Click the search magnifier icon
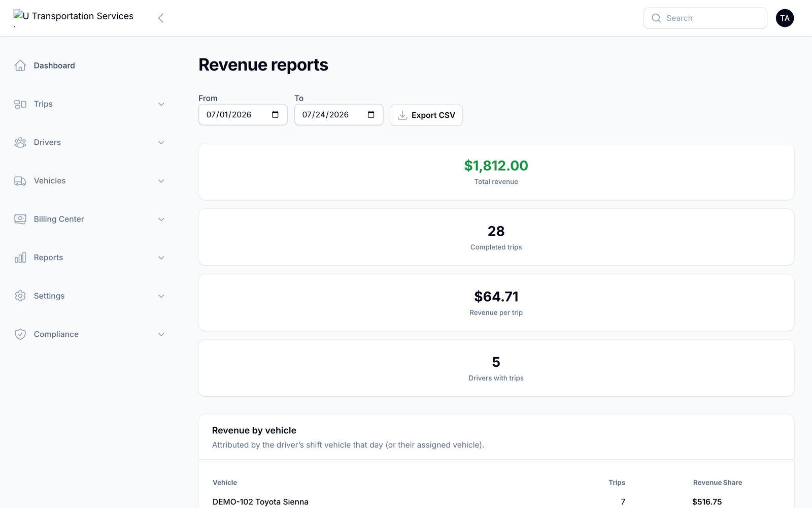Screen dimensions: 812x508 (656, 18)
